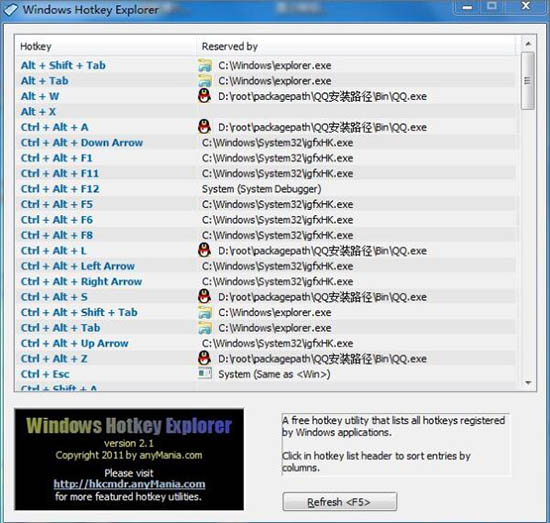Select the Alt + Tab hotkey entry

(x=45, y=81)
